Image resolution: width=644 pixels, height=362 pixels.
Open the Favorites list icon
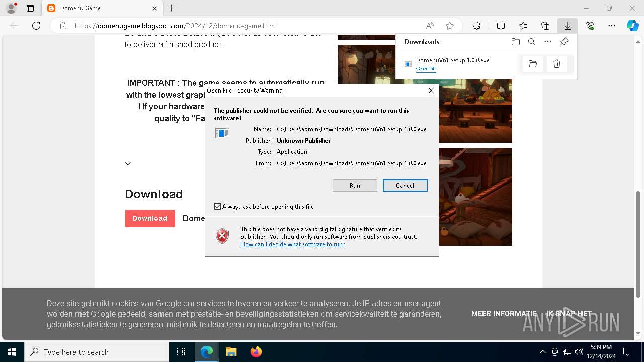coord(523,26)
